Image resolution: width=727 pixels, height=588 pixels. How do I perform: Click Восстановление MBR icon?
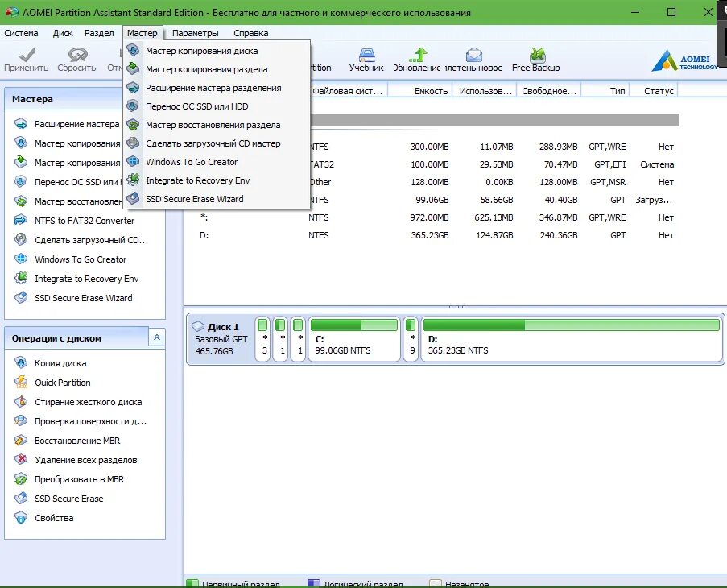[x=21, y=440]
